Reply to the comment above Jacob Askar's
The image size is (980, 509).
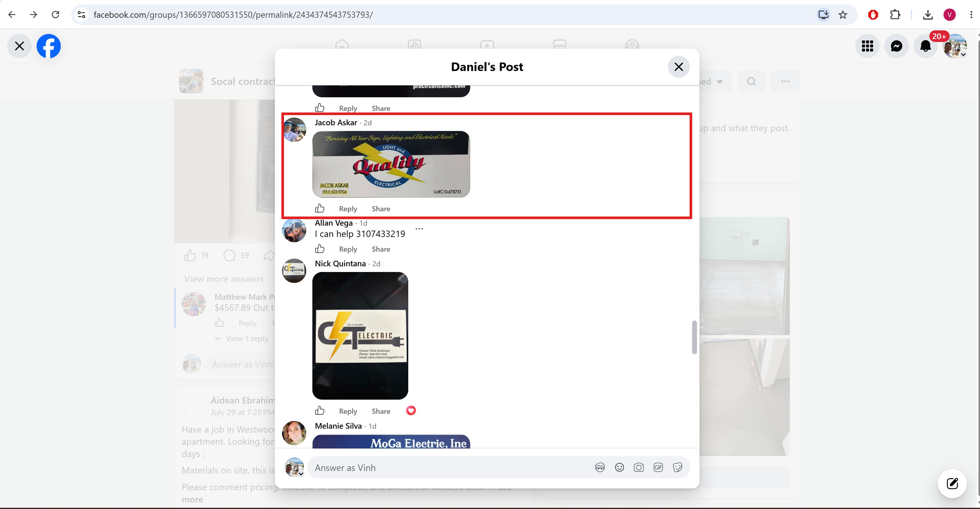tap(348, 108)
